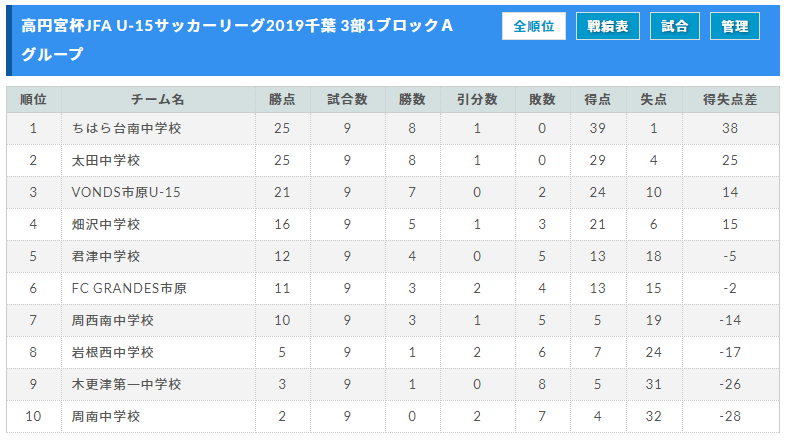The image size is (787, 442).
Task: Select team 岩根西中学校
Action: point(112,352)
